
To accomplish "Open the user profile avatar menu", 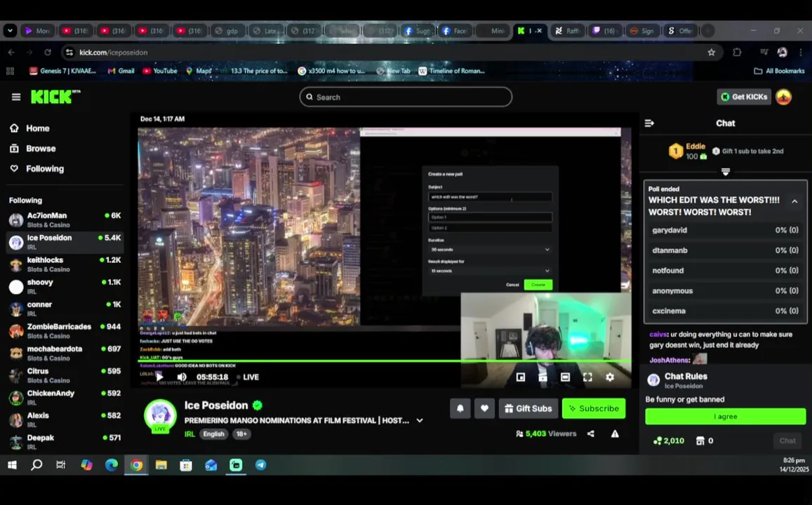I will [783, 97].
